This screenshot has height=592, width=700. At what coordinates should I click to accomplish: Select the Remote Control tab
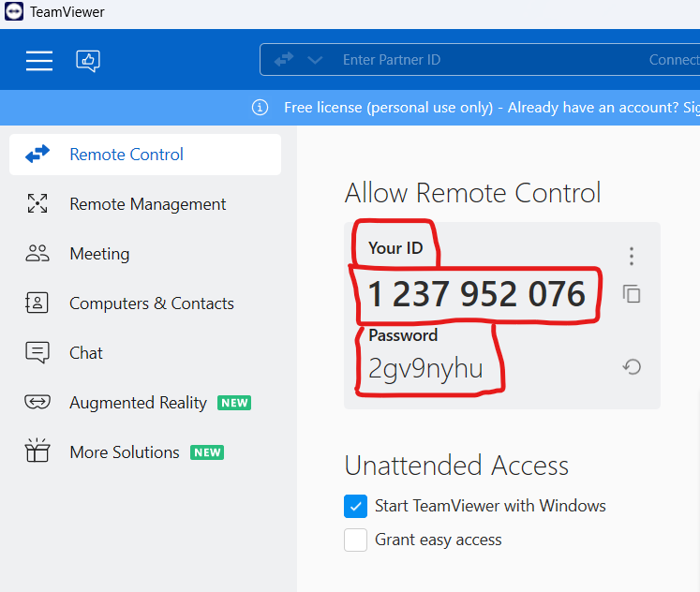coord(127,155)
